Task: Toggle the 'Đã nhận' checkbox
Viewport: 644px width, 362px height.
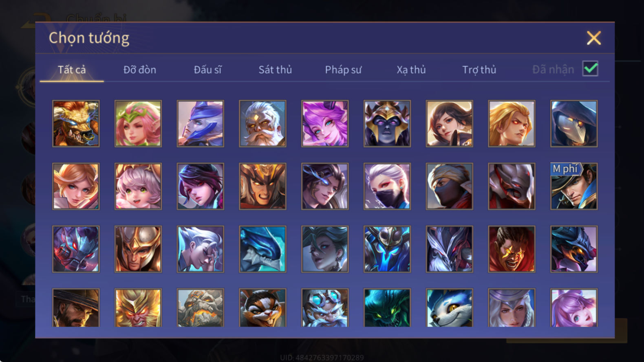Action: tap(590, 68)
